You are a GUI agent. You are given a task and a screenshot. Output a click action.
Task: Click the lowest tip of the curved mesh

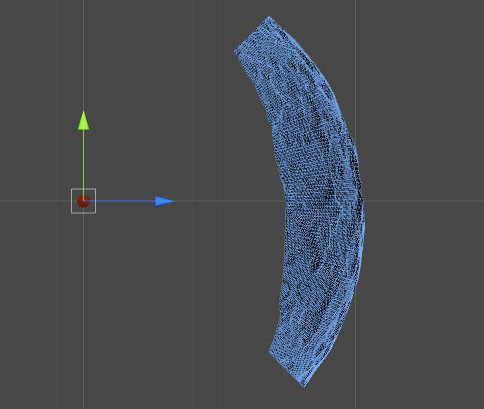click(x=304, y=385)
